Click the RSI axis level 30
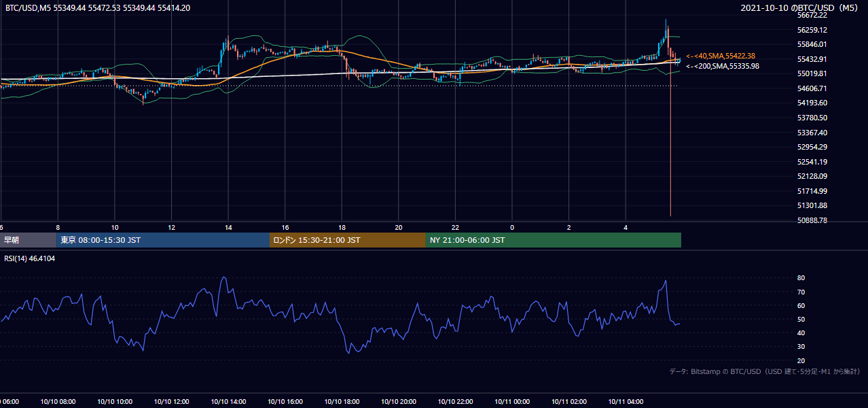 pos(801,347)
